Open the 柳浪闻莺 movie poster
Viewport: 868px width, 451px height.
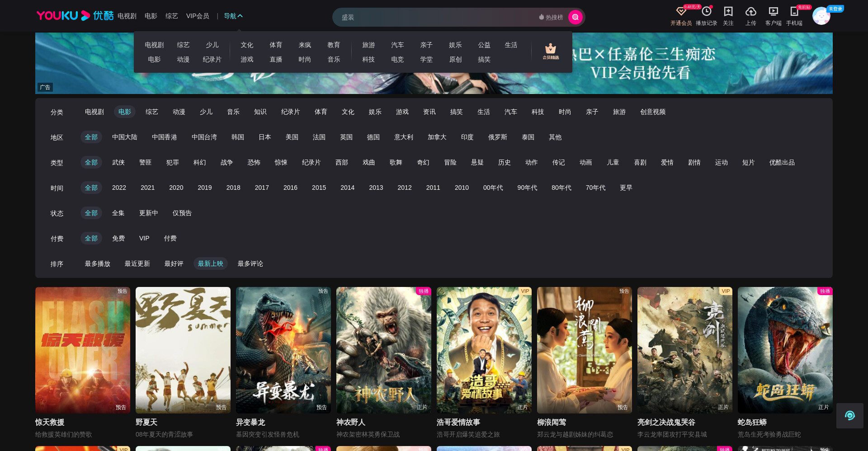(585, 350)
